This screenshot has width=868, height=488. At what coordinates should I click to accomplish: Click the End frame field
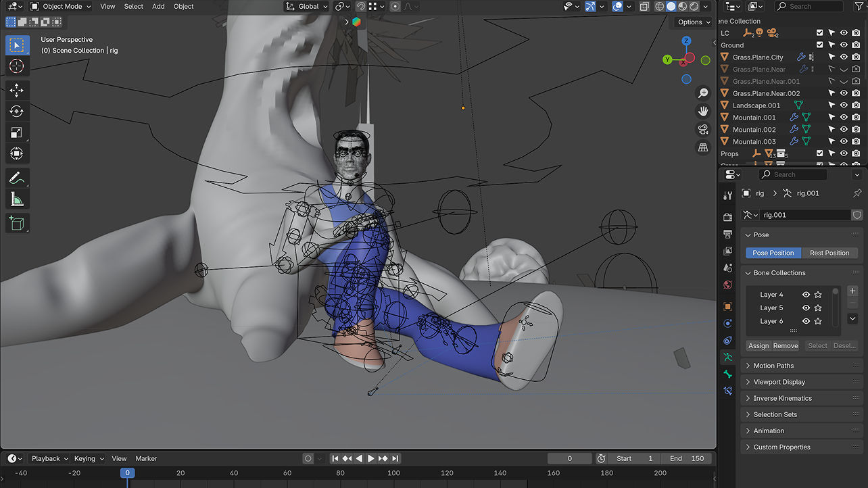point(688,458)
